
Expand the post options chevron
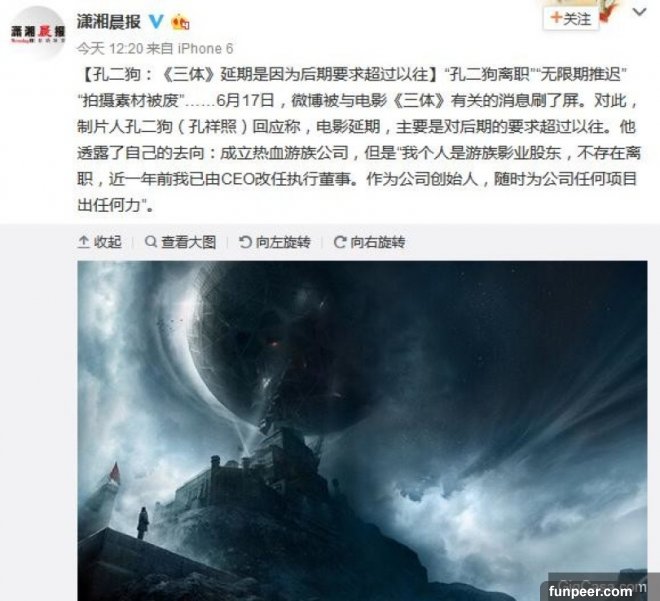639,12
